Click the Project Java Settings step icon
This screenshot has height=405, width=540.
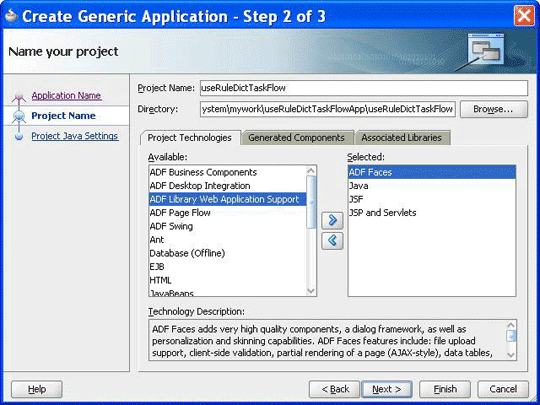19,136
